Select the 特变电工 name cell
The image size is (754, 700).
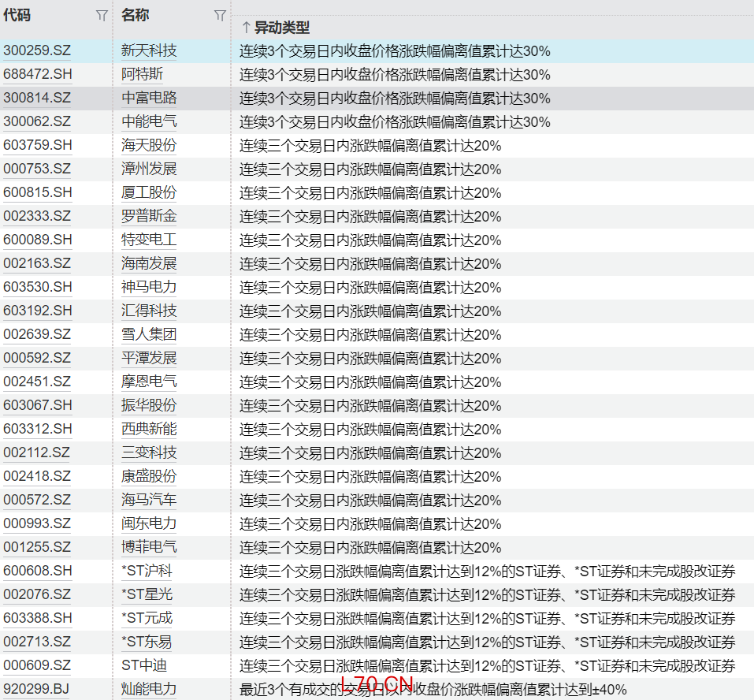pyautogui.click(x=149, y=240)
